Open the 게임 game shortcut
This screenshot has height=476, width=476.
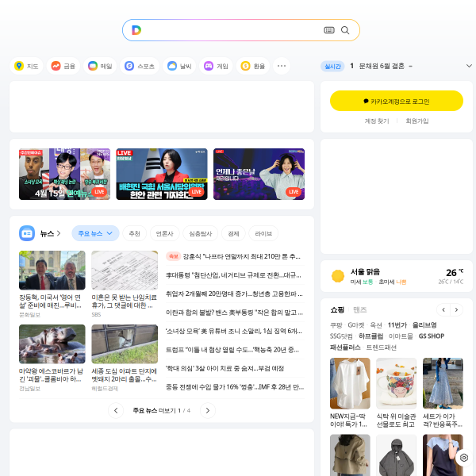coord(216,66)
